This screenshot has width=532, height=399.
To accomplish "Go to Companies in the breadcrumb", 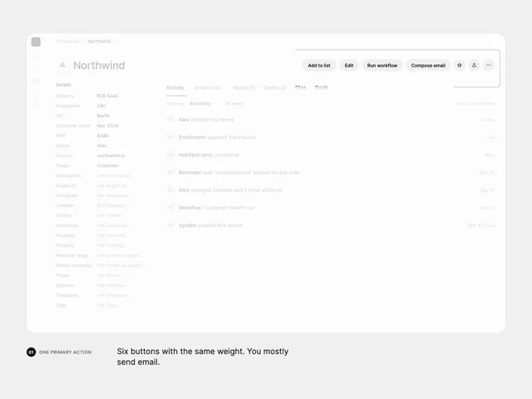I will click(68, 42).
